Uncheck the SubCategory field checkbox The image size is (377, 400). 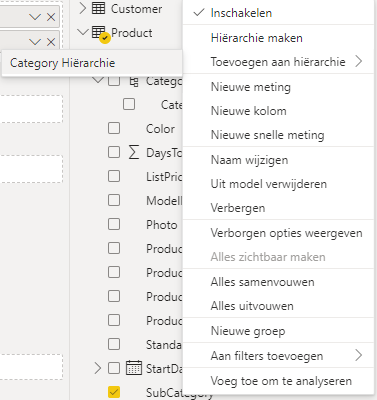114,392
